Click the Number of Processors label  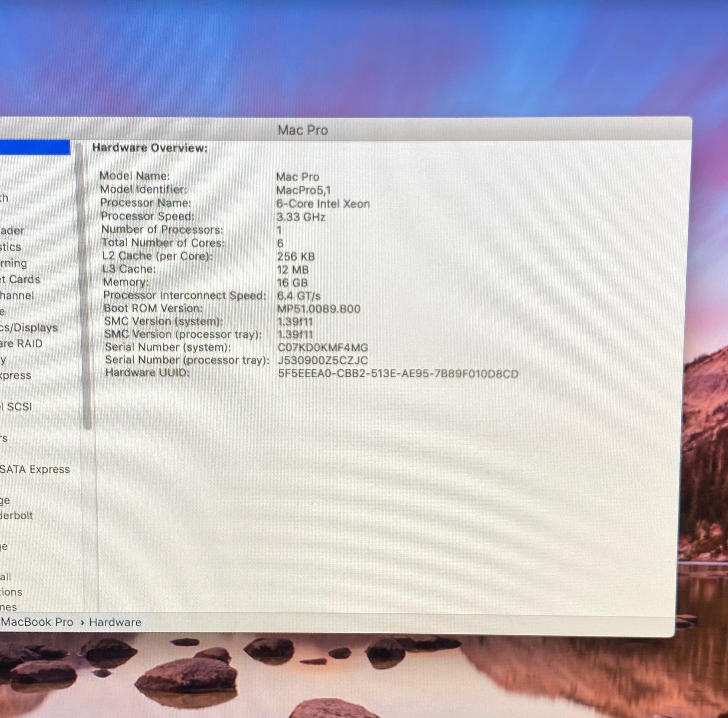coord(162,229)
